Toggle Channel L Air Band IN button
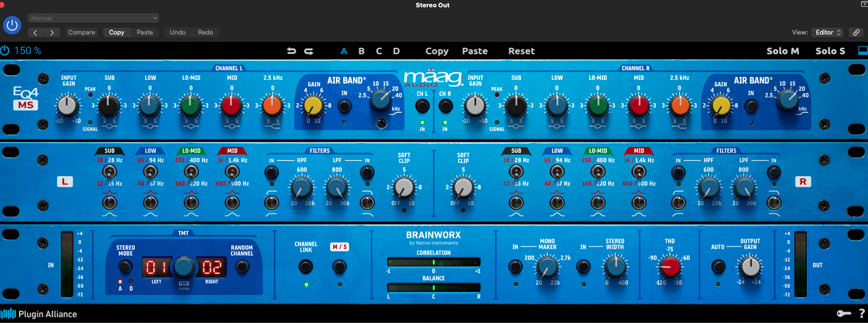 coord(344,106)
